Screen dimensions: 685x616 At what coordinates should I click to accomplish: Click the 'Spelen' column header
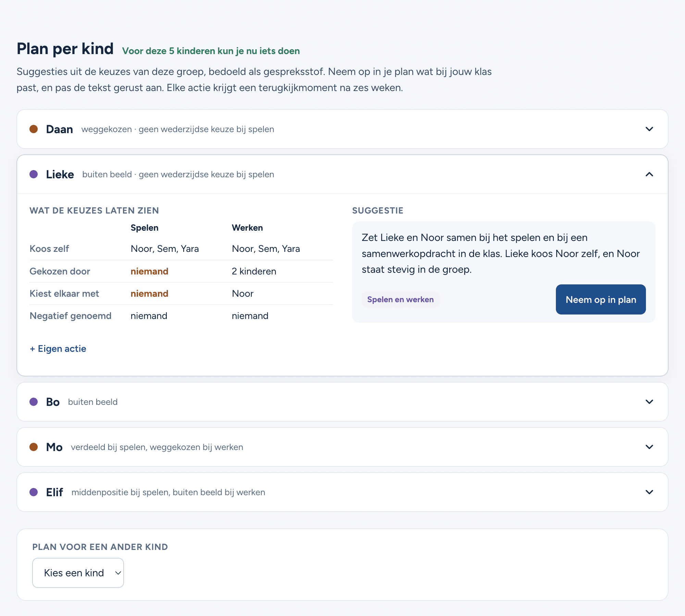pyautogui.click(x=145, y=228)
